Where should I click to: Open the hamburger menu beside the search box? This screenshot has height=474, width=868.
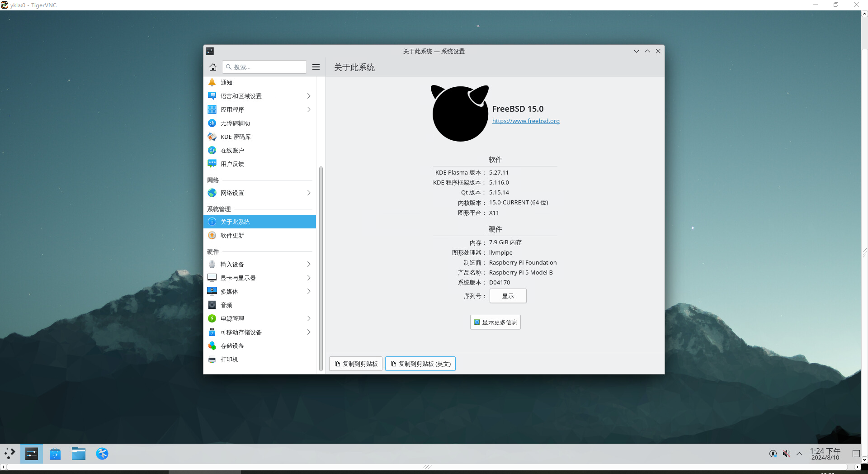[316, 67]
